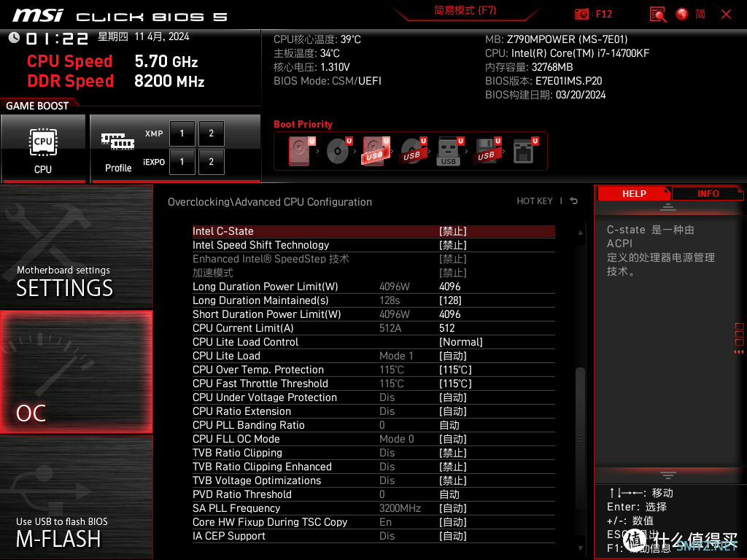Click the red side panel arrows

pyautogui.click(x=739, y=351)
